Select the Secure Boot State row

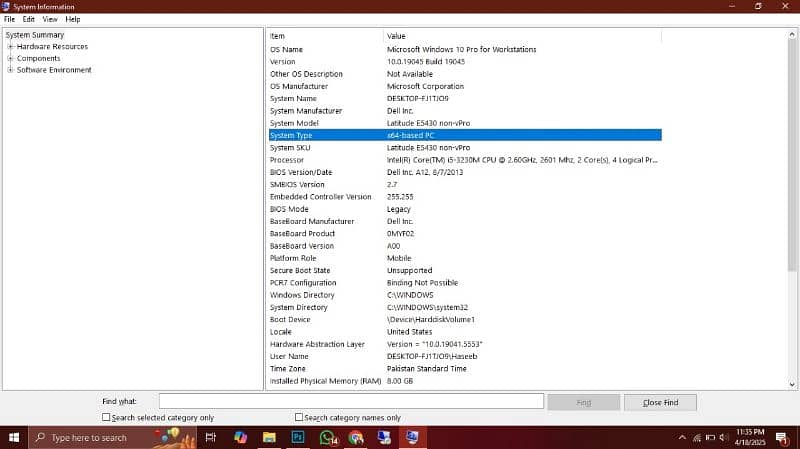465,270
